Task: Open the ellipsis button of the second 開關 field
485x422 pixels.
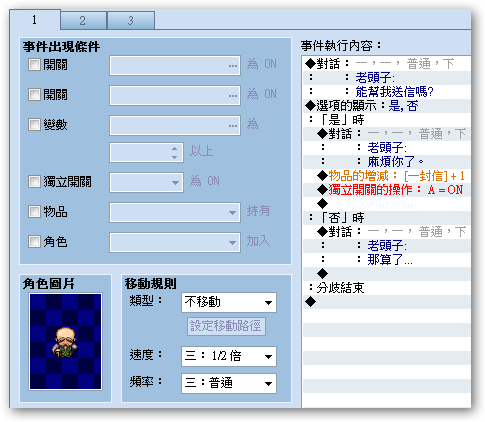Action: pos(233,96)
